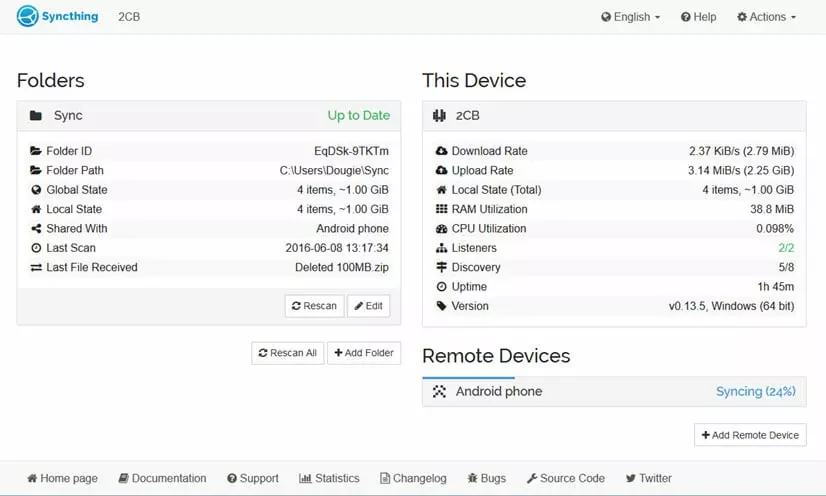This screenshot has height=496, width=826.
Task: Click the Add Folder button
Action: (x=366, y=353)
